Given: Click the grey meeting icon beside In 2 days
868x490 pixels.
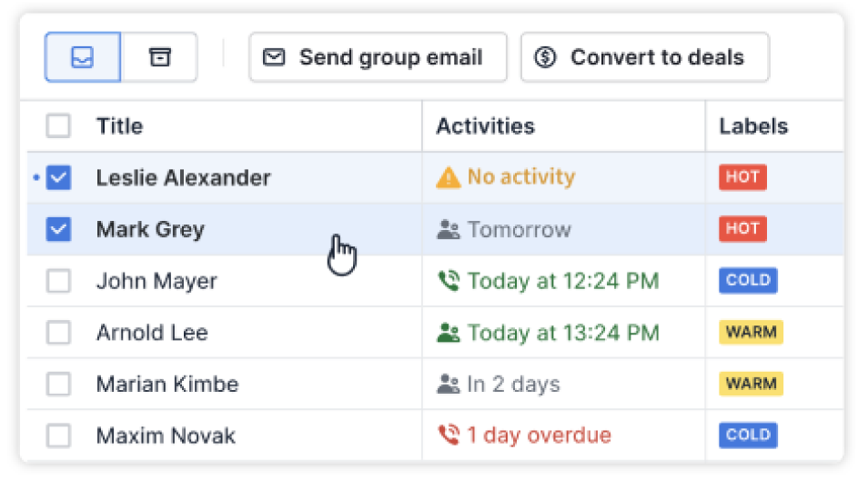Looking at the screenshot, I should (448, 385).
